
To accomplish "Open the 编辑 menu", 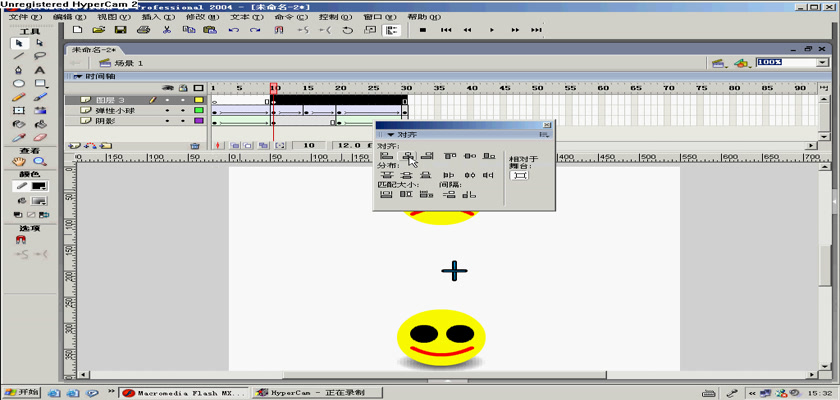I will pos(69,17).
